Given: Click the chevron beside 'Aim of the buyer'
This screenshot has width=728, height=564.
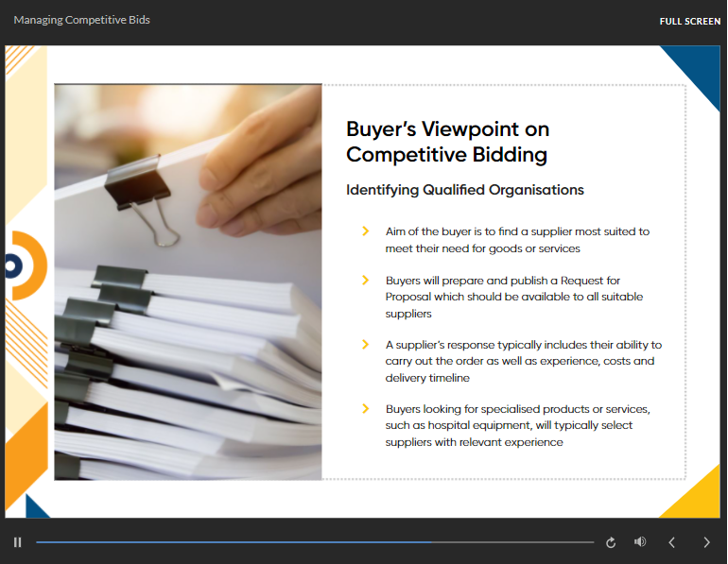Looking at the screenshot, I should (x=365, y=231).
